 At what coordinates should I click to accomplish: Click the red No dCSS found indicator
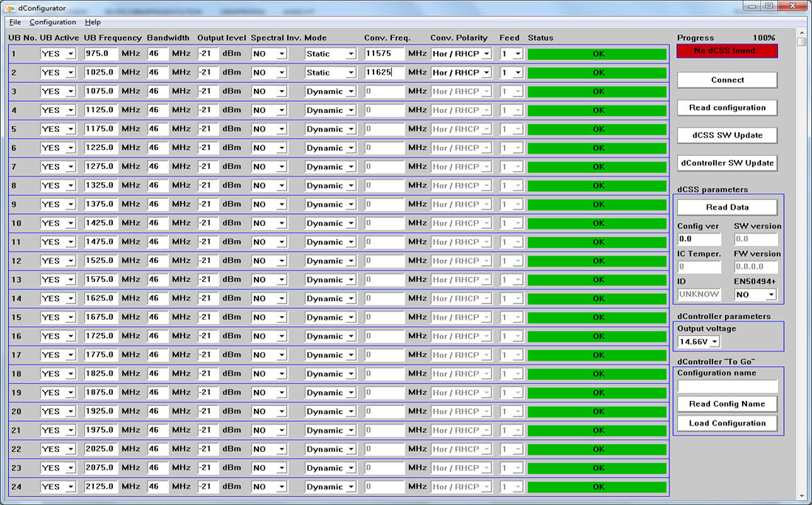(727, 51)
